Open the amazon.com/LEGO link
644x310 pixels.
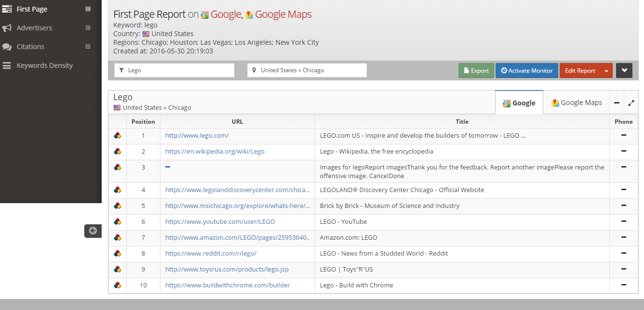pos(237,237)
